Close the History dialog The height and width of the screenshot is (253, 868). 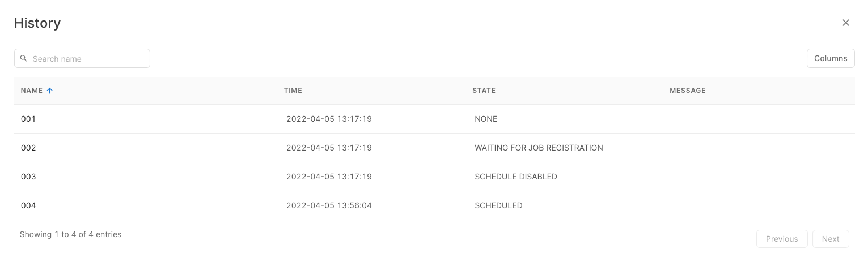pyautogui.click(x=845, y=23)
